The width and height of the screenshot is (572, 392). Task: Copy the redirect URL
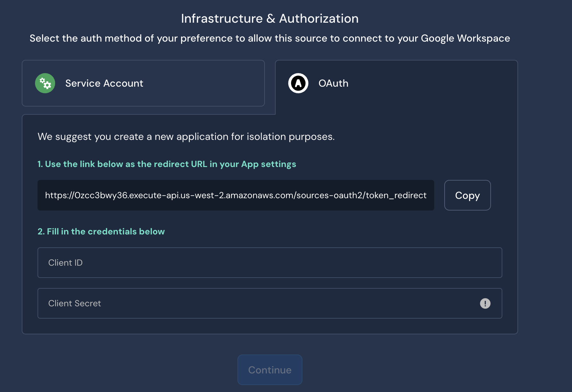467,195
